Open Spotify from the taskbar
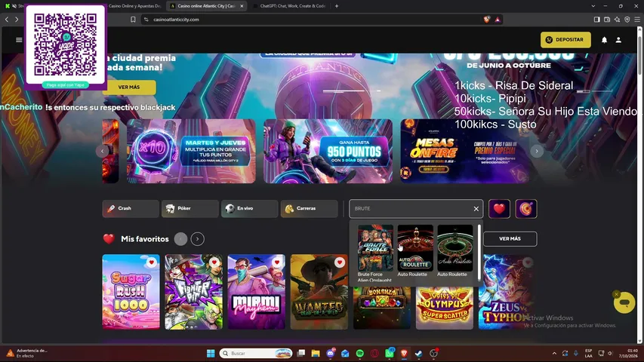The height and width of the screenshot is (362, 644). click(360, 354)
